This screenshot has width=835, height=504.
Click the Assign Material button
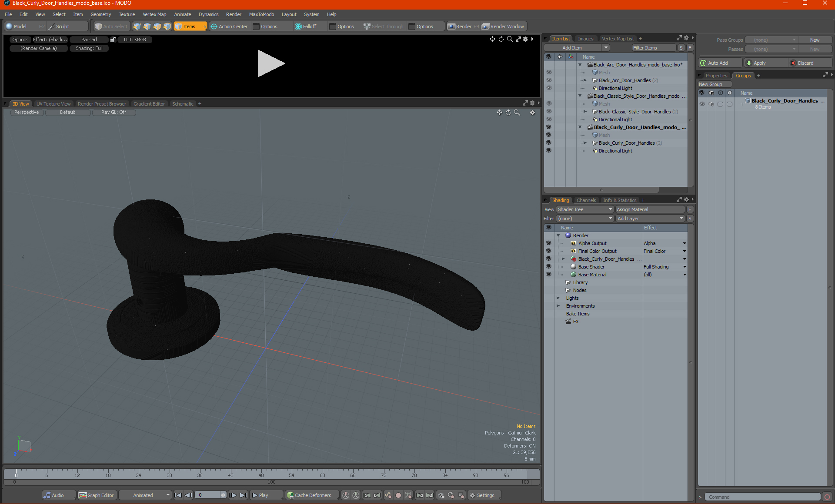650,209
